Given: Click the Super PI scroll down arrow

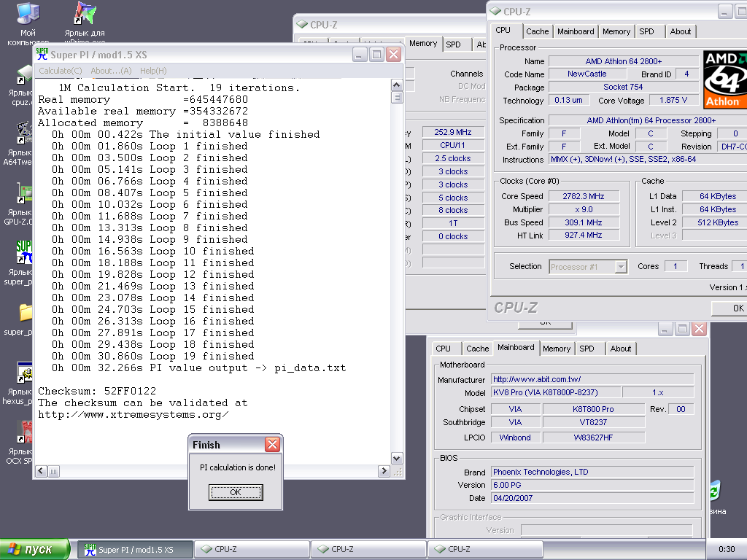Looking at the screenshot, I should point(397,459).
